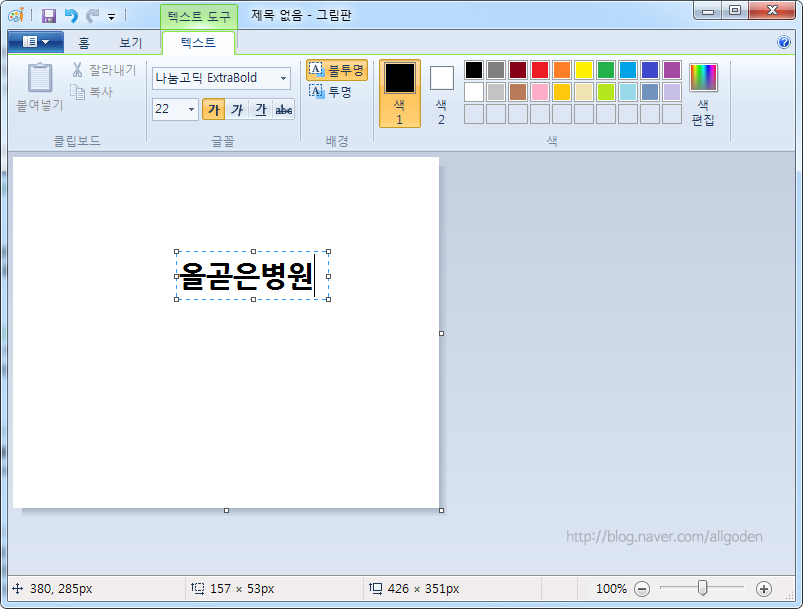The height and width of the screenshot is (609, 803).
Task: Toggle bold text formatting
Action: coord(213,109)
